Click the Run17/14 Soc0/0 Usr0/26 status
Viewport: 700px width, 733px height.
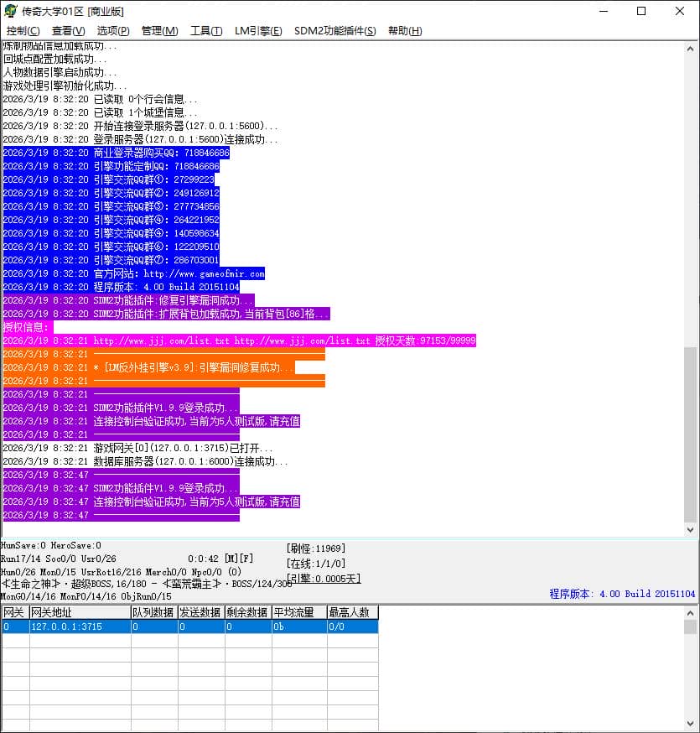coord(59,559)
